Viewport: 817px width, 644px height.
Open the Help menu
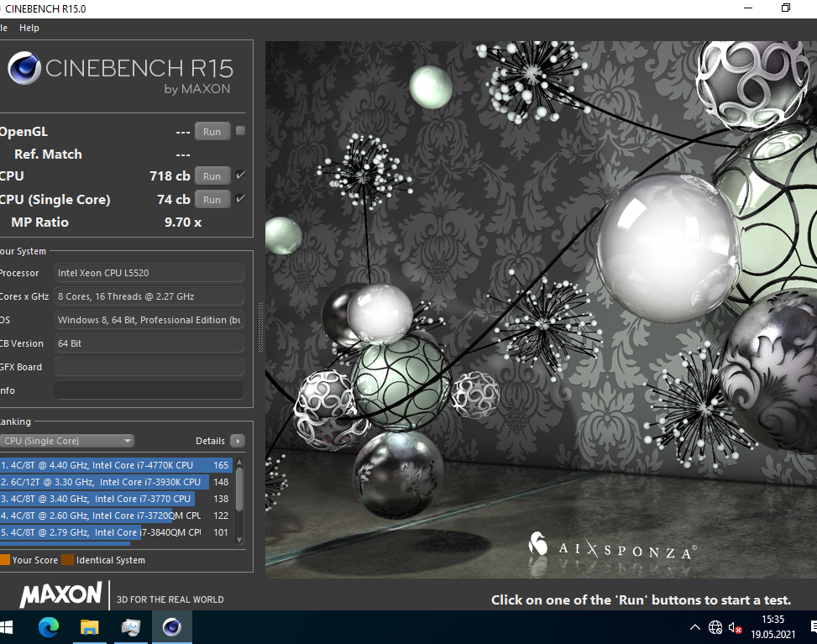(x=29, y=29)
